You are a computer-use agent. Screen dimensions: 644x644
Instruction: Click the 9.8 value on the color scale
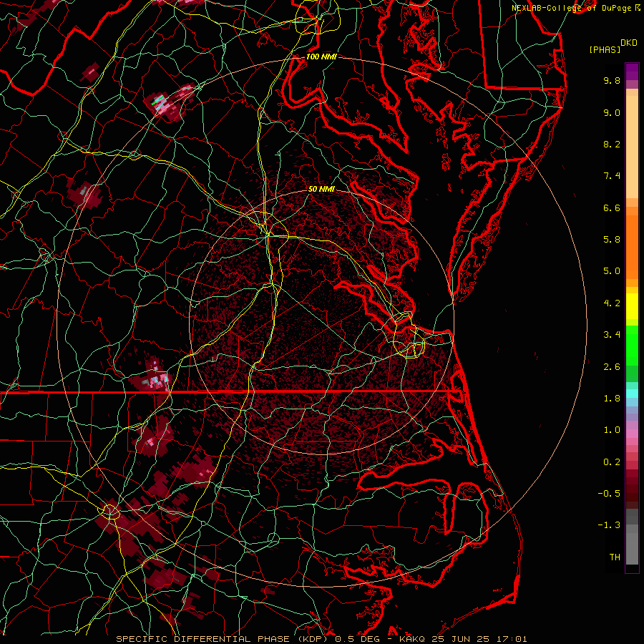(x=612, y=80)
